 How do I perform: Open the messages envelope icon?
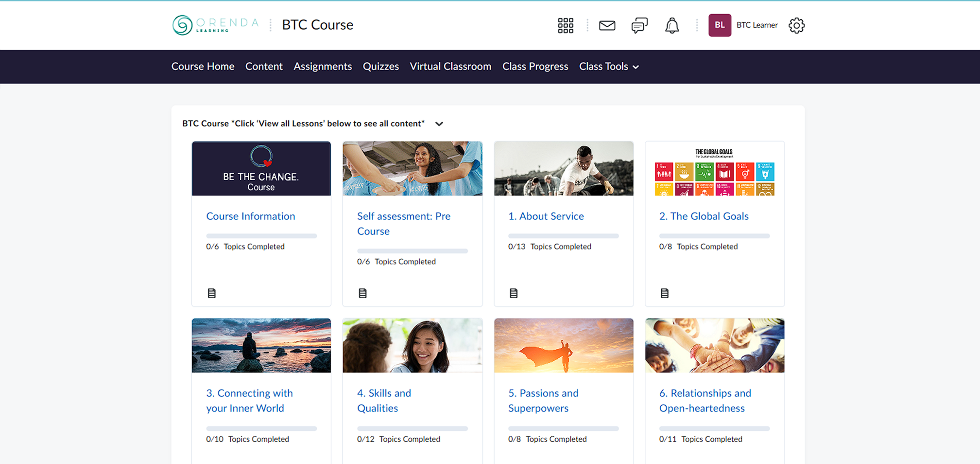(x=607, y=25)
